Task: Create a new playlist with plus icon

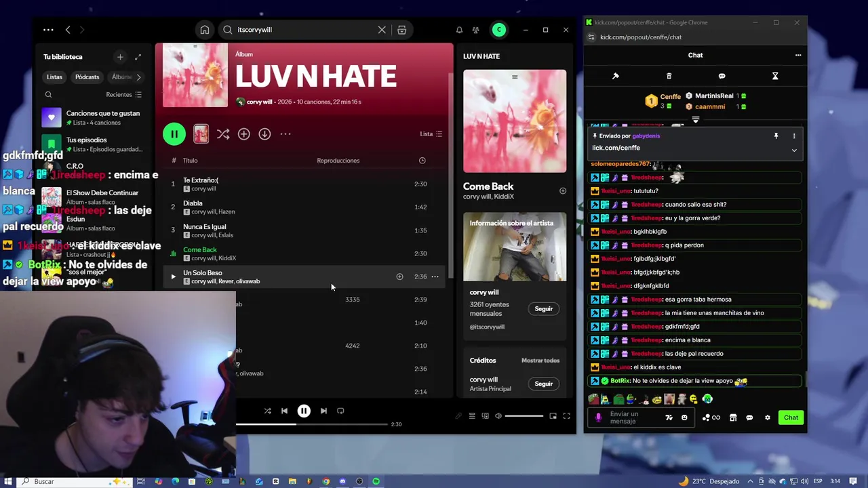Action: tap(120, 57)
